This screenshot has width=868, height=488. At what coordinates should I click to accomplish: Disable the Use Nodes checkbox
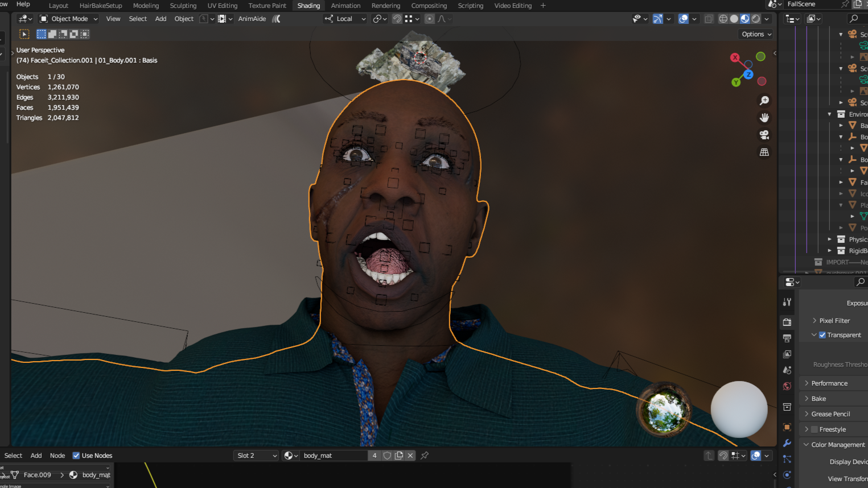click(x=76, y=456)
